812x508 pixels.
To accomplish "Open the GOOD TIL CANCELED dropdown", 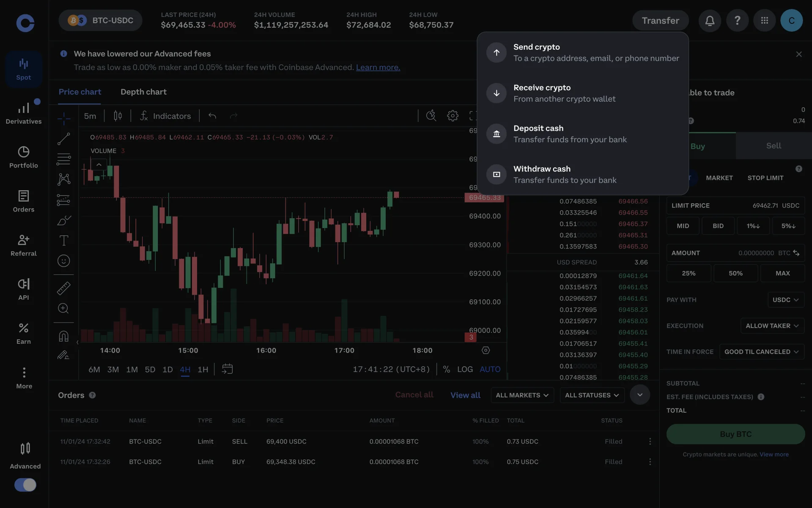I will (x=761, y=352).
